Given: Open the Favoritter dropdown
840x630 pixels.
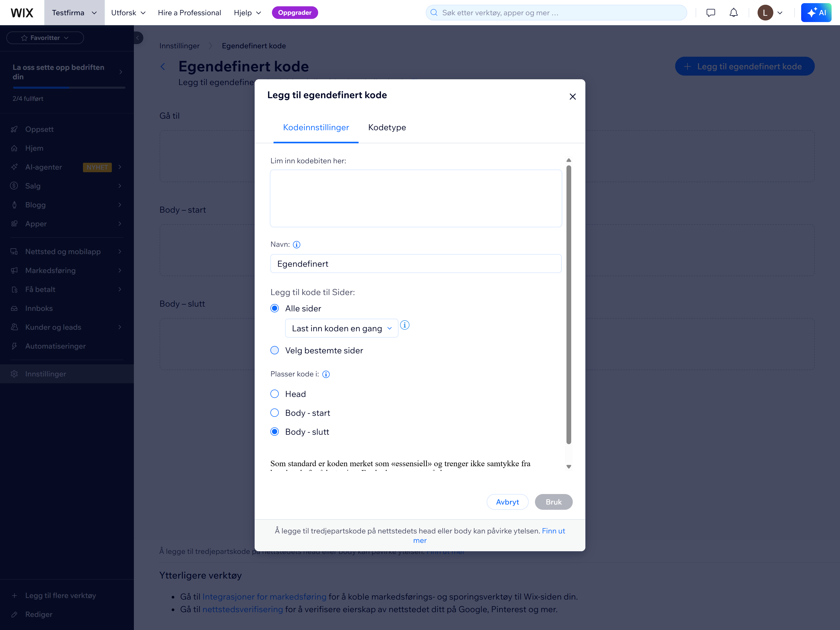Looking at the screenshot, I should click(45, 38).
